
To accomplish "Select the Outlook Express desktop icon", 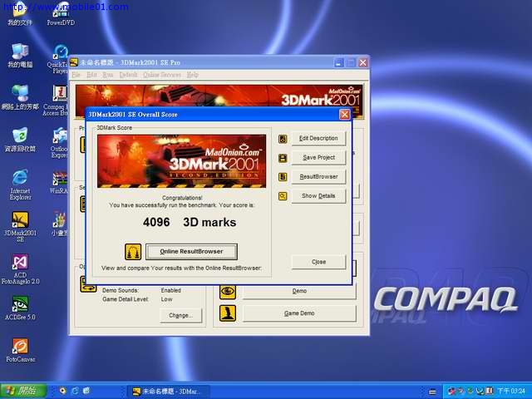I will tap(60, 142).
